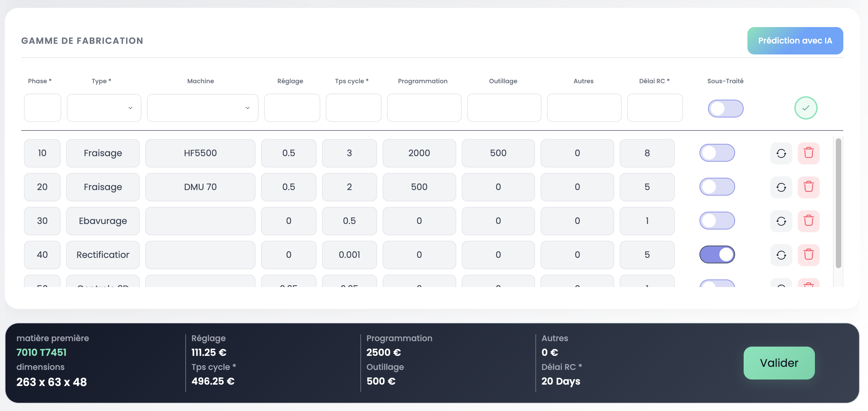
Task: Click refresh icon for phase 20 row
Action: pos(781,187)
